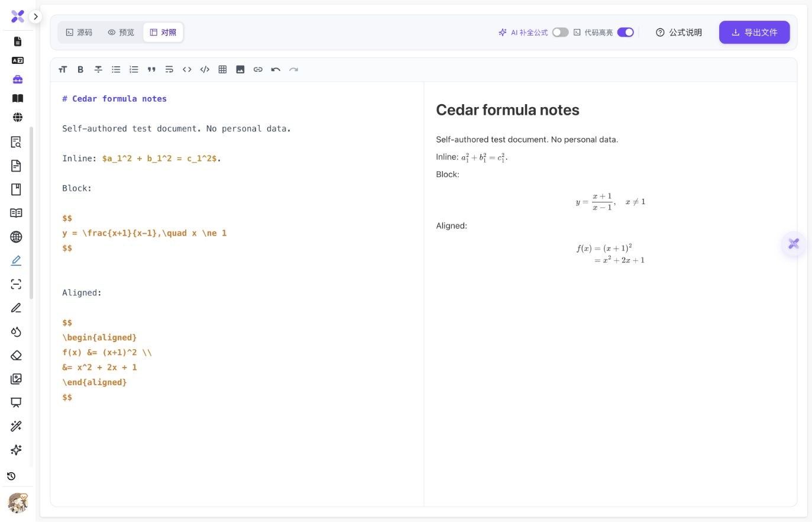Open the document search icon in sidebar
Screen dimensions: 812x522
click(x=16, y=142)
